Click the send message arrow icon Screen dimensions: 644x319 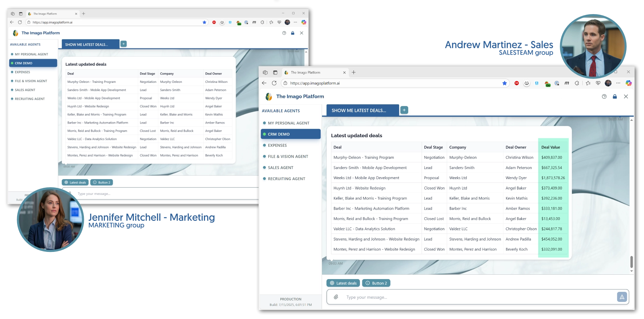coord(622,297)
